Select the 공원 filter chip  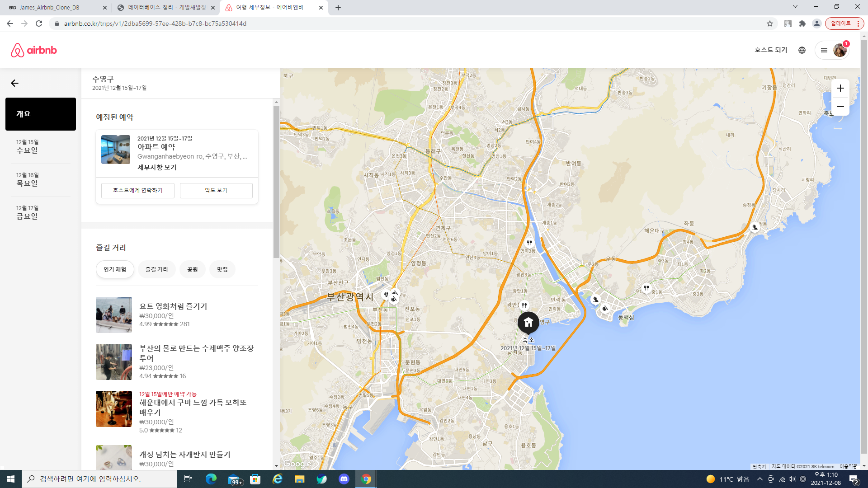point(193,269)
